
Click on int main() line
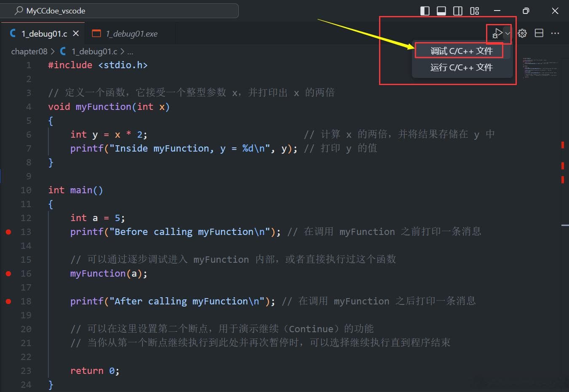75,190
